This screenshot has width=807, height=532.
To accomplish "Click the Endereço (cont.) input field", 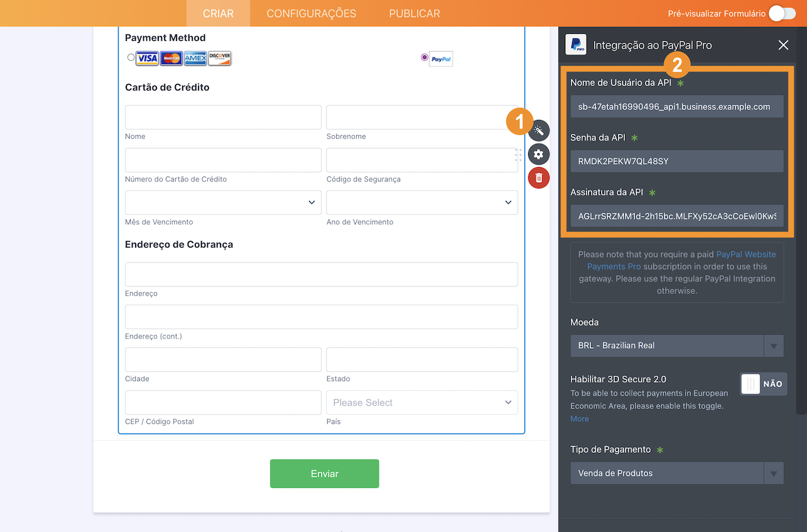I will [x=322, y=317].
